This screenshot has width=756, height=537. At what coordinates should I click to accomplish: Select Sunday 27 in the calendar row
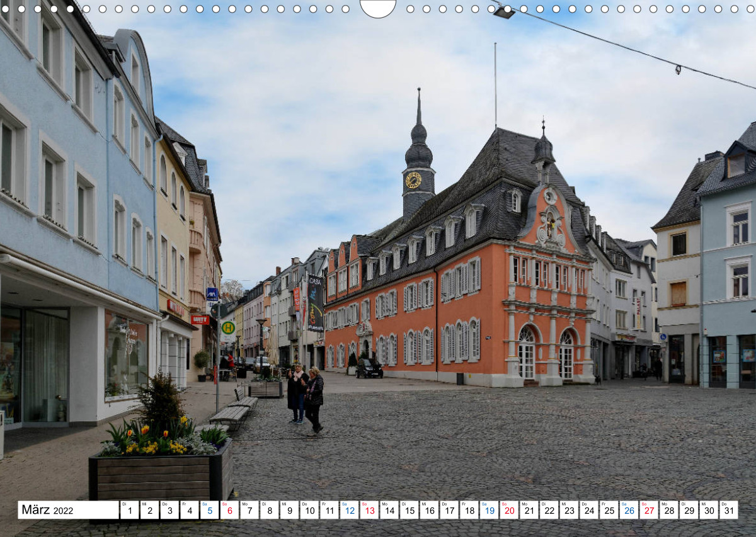tap(649, 510)
